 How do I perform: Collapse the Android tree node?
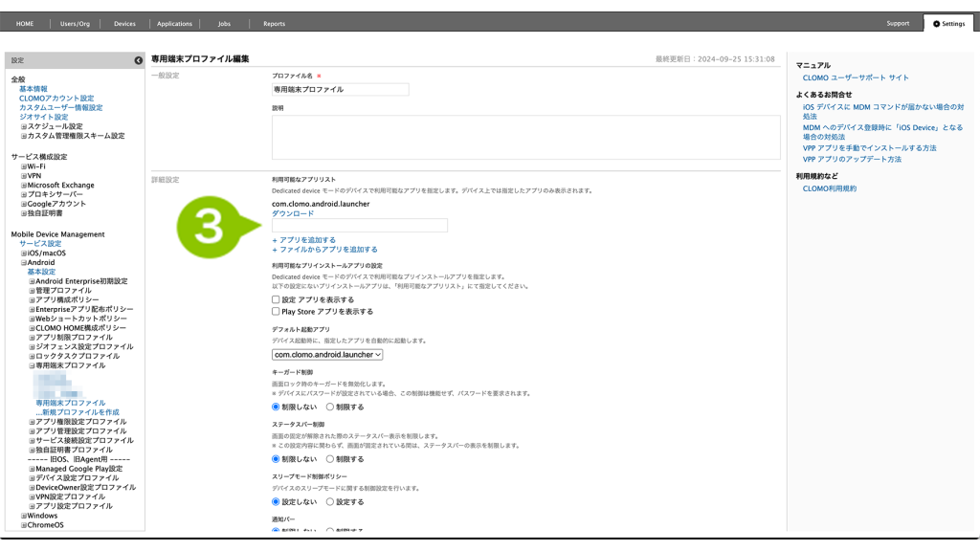24,263
